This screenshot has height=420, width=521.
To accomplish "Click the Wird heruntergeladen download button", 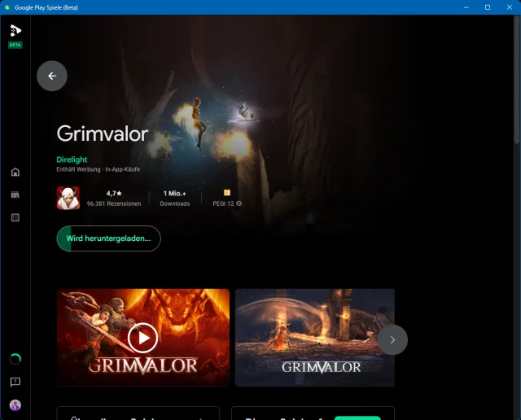I will 108,238.
